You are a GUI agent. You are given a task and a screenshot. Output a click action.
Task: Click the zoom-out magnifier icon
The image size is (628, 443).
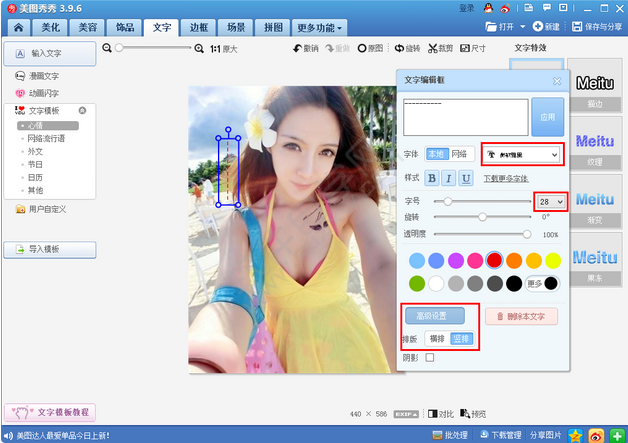pyautogui.click(x=107, y=48)
